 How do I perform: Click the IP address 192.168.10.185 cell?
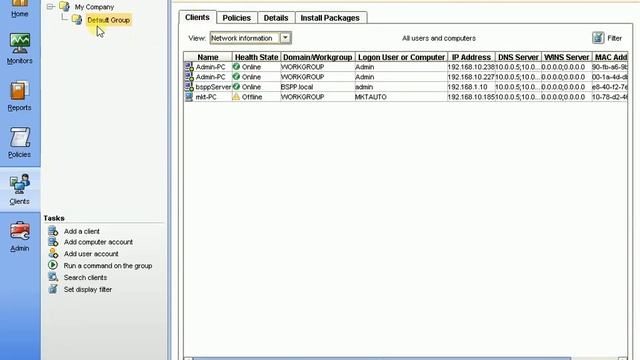click(x=471, y=97)
